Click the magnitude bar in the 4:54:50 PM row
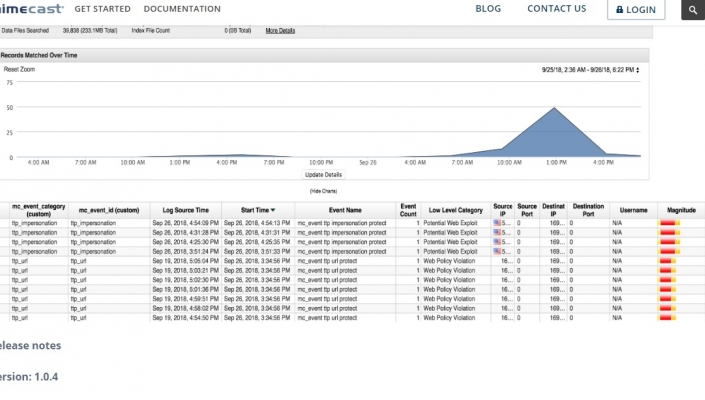This screenshot has width=705, height=400. click(x=668, y=317)
